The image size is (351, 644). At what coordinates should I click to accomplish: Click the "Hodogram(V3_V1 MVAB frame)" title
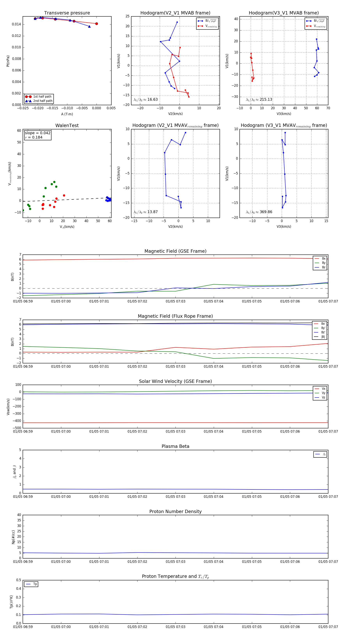click(284, 13)
